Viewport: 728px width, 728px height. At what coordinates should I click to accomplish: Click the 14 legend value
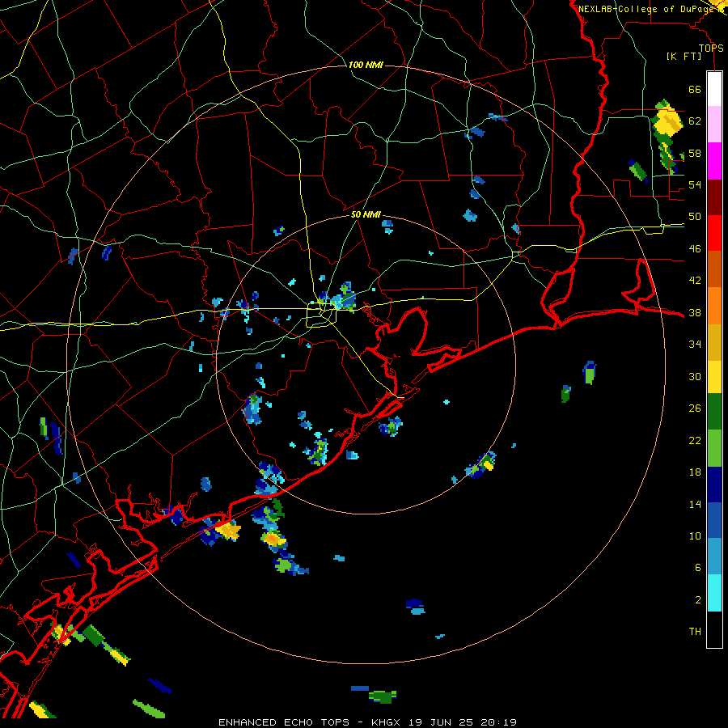pyautogui.click(x=695, y=504)
